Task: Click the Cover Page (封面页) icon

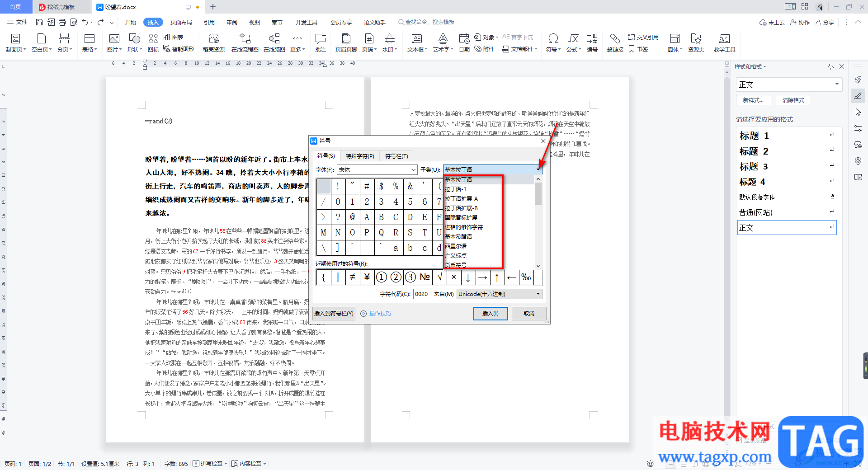Action: (15, 38)
